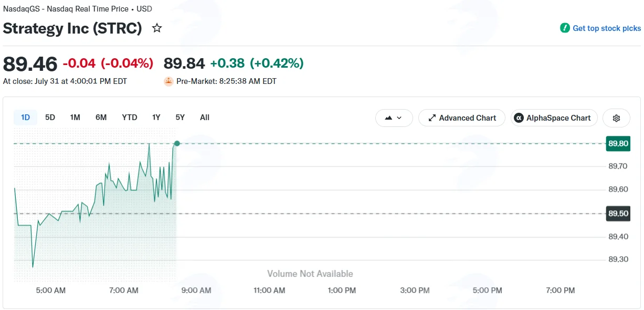Choose the YTD range
Image resolution: width=644 pixels, height=310 pixels.
[x=130, y=117]
